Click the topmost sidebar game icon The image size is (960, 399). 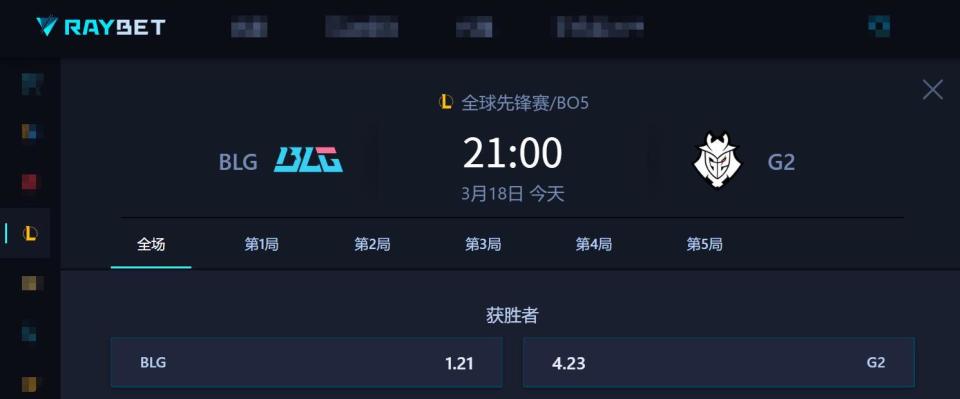tap(29, 83)
